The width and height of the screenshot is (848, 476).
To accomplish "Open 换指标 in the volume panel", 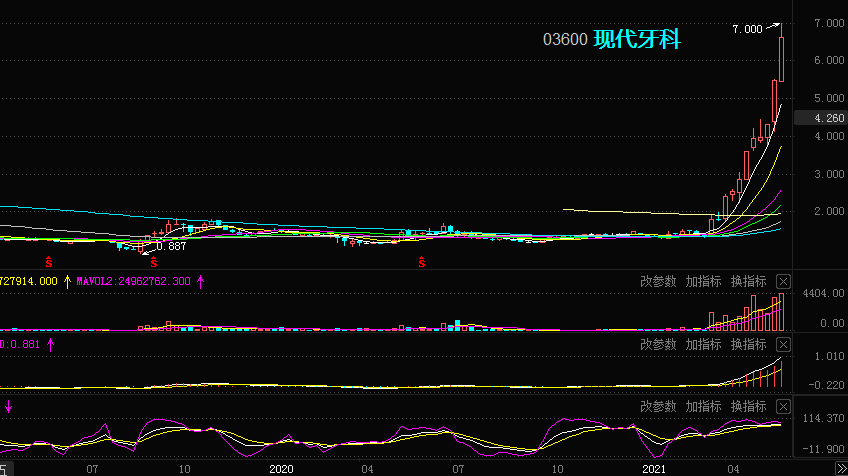I will coord(748,282).
